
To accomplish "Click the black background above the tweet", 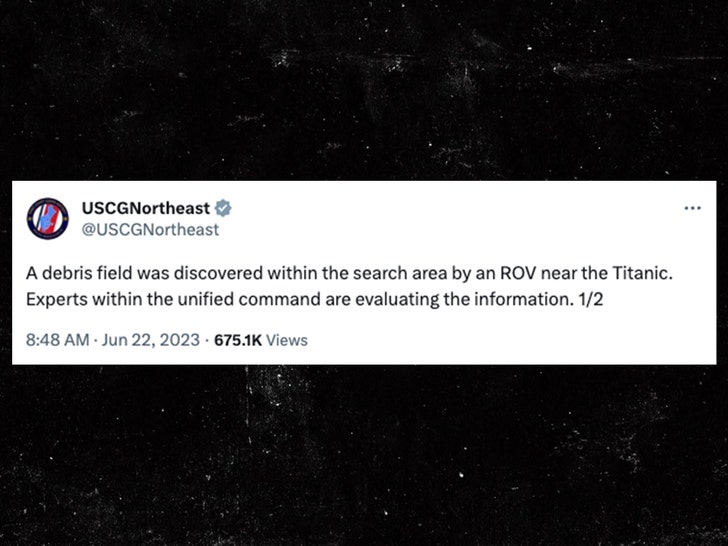I will coord(364,90).
